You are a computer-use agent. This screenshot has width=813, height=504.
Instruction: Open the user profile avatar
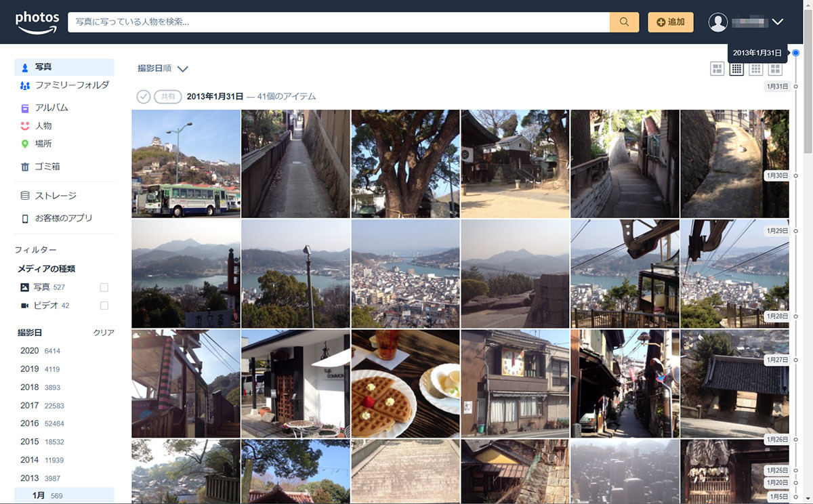[718, 22]
